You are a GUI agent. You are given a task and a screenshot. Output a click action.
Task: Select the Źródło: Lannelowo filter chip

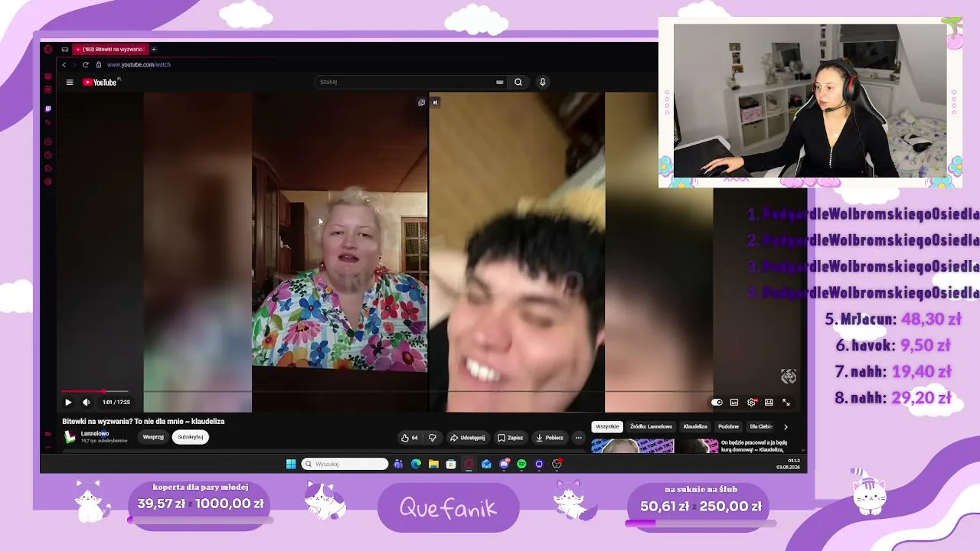651,426
